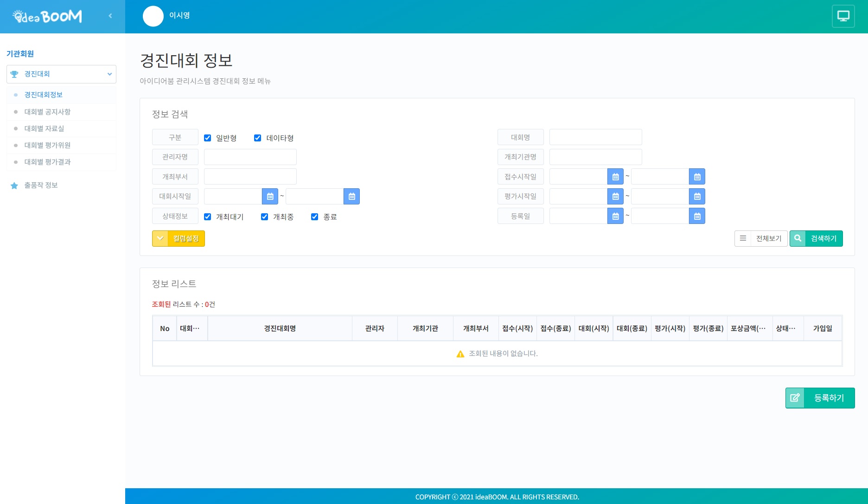This screenshot has height=504, width=868.
Task: Open calendar for 접수시작일 start date
Action: pos(615,177)
